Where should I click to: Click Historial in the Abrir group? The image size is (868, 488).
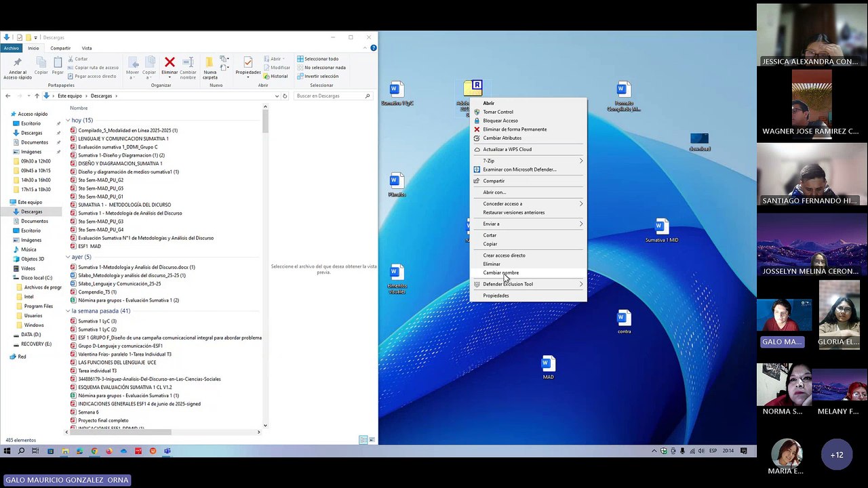tap(275, 76)
